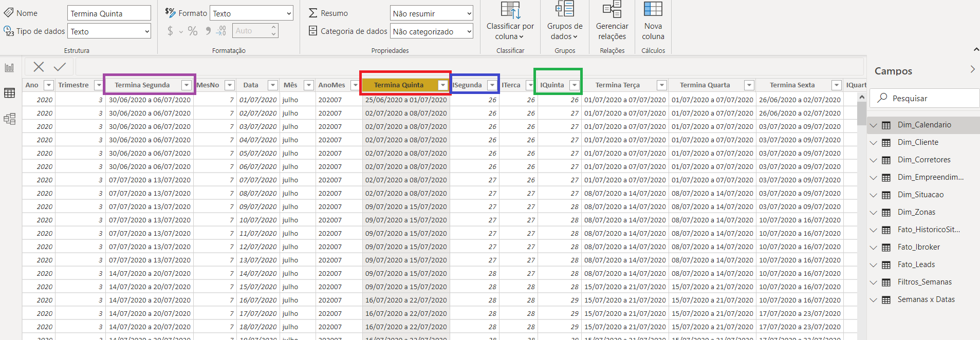Open filter dropdown on Trimestre column

coord(99,85)
